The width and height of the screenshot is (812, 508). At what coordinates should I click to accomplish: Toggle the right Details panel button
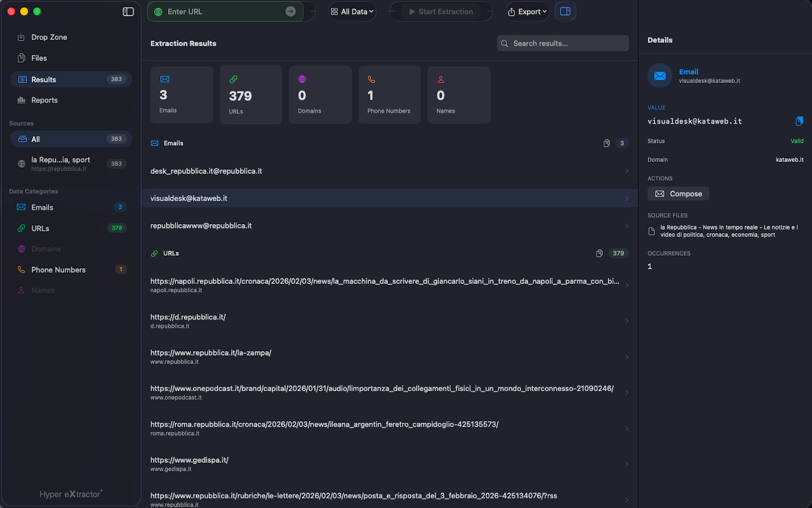[565, 12]
